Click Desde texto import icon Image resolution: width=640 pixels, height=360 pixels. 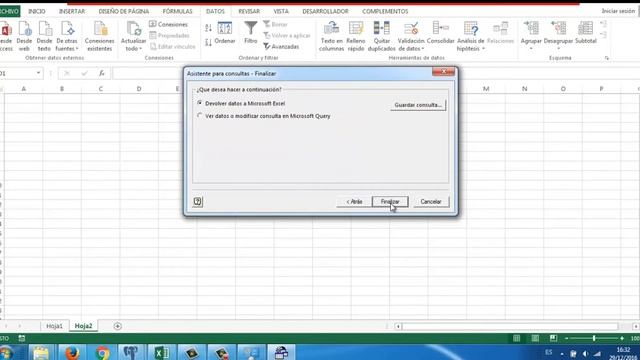[44, 37]
